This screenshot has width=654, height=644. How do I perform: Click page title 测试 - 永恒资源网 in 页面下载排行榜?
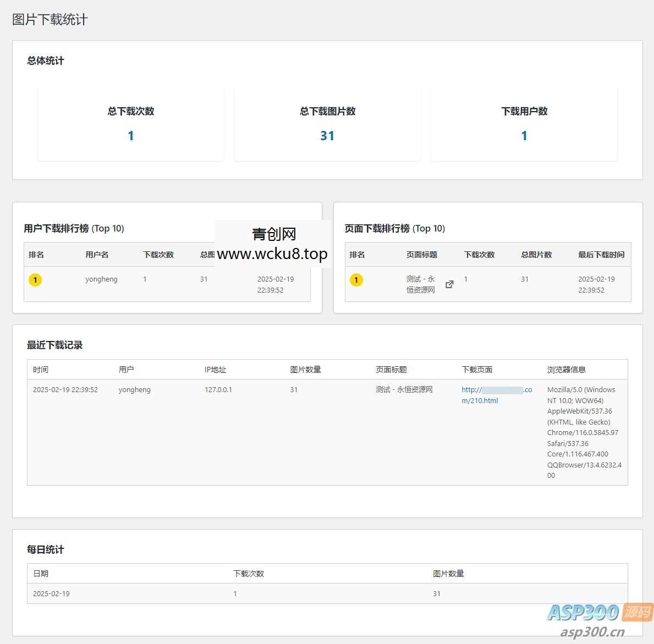[x=420, y=284]
